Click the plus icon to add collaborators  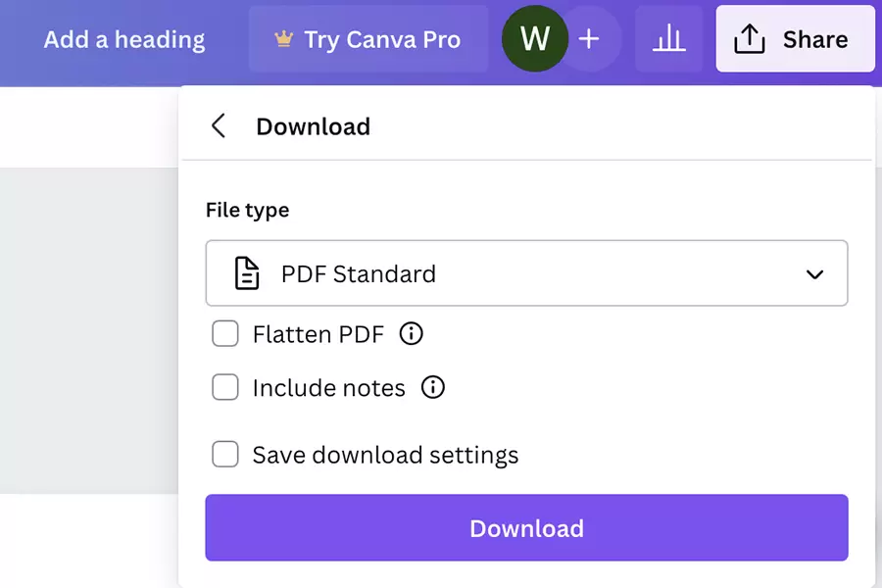589,39
